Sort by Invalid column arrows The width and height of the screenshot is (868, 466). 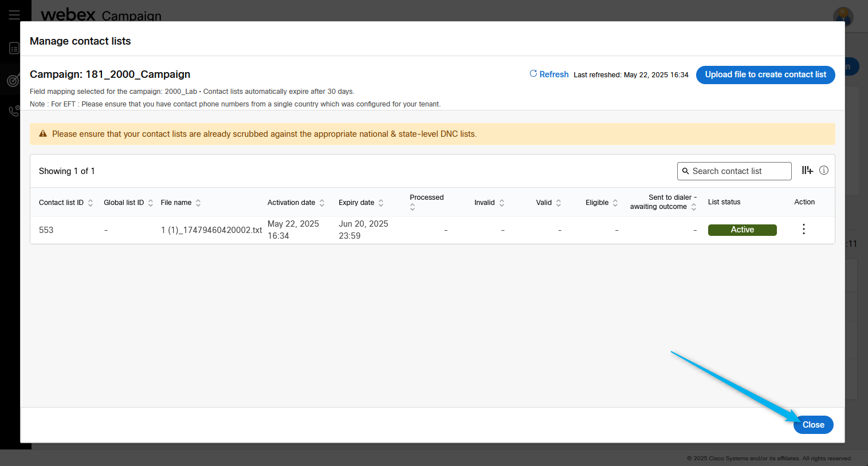(502, 203)
